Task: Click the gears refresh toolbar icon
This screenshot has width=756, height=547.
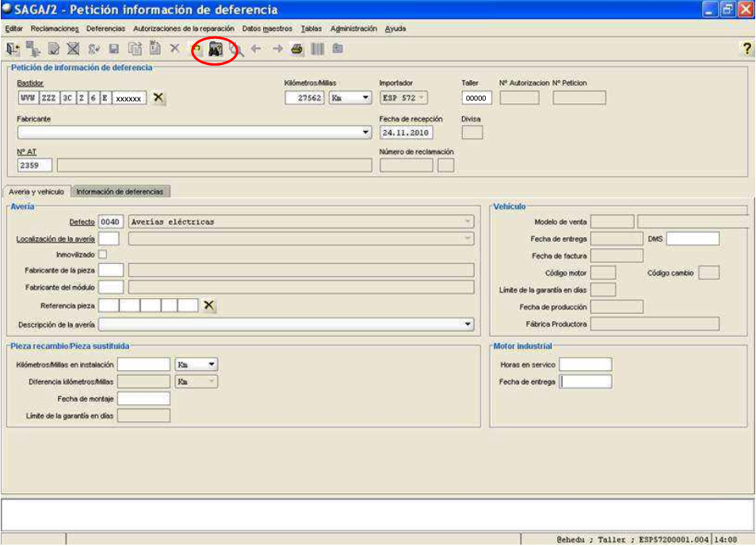Action: coord(94,48)
